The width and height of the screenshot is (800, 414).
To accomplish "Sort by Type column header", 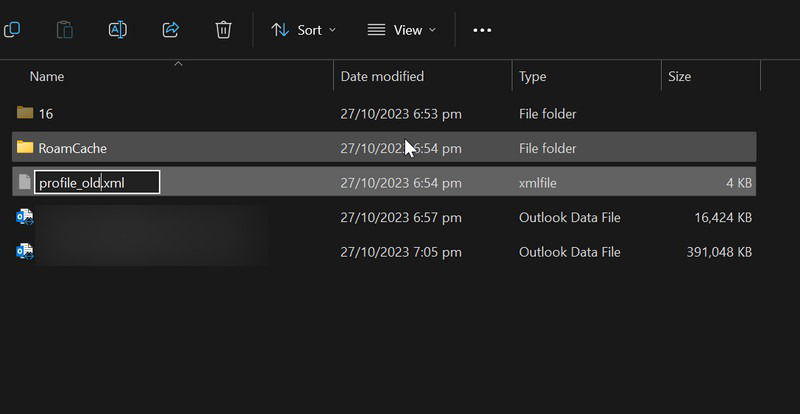I will (x=533, y=77).
